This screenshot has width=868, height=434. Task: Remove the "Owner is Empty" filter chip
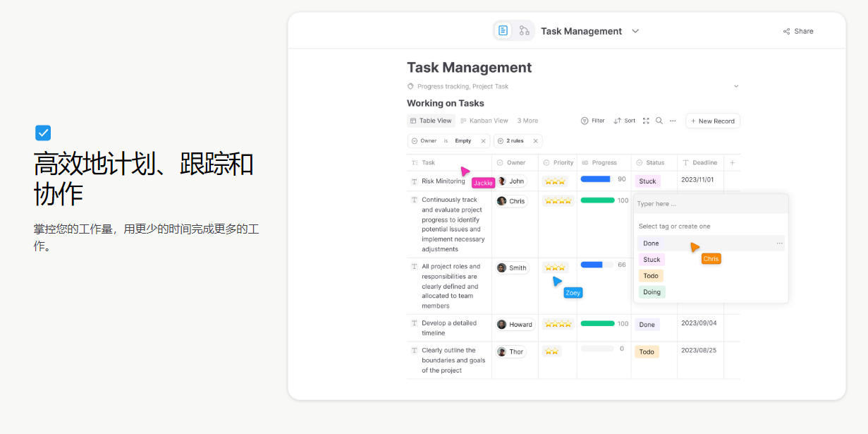click(x=483, y=141)
